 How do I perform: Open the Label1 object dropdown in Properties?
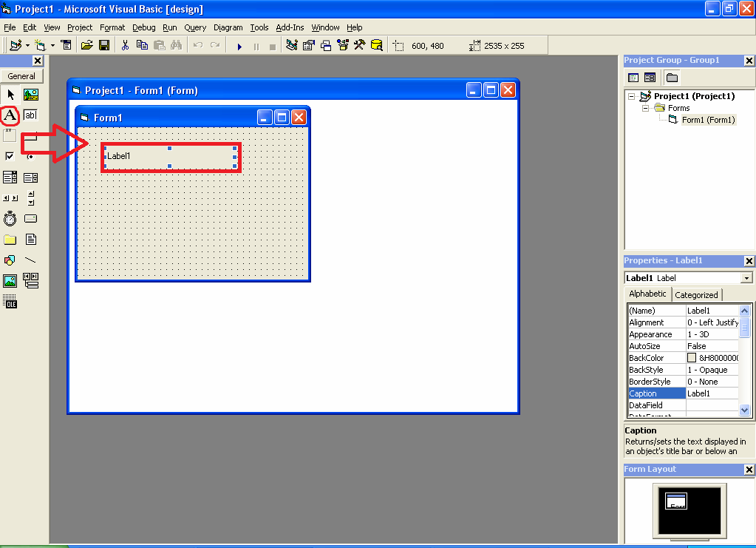pyautogui.click(x=746, y=278)
